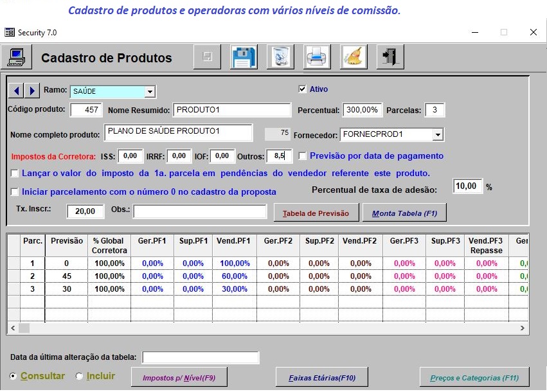The image size is (547, 392).
Task: Check Iniciar parcelamento com o número 0
Action: point(15,192)
